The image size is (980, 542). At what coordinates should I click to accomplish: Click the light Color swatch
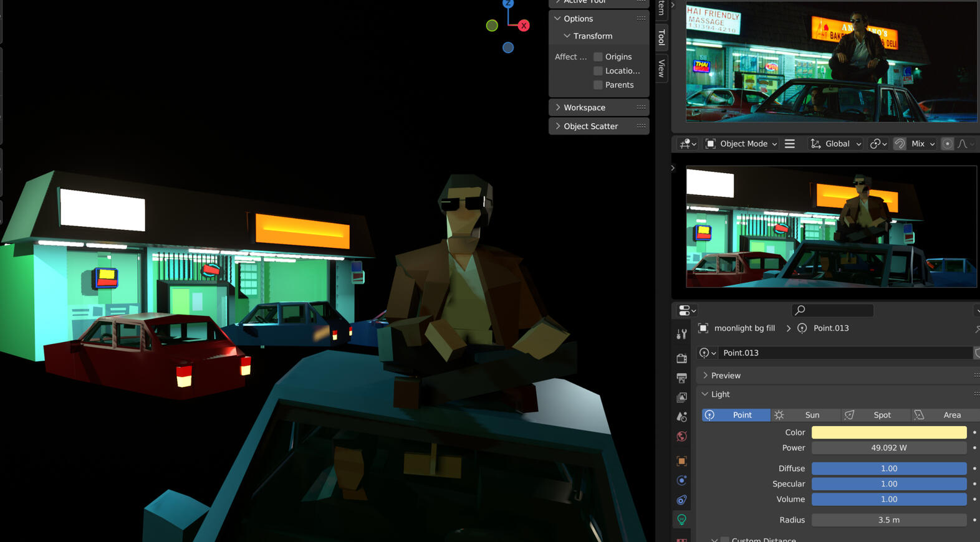pos(888,432)
